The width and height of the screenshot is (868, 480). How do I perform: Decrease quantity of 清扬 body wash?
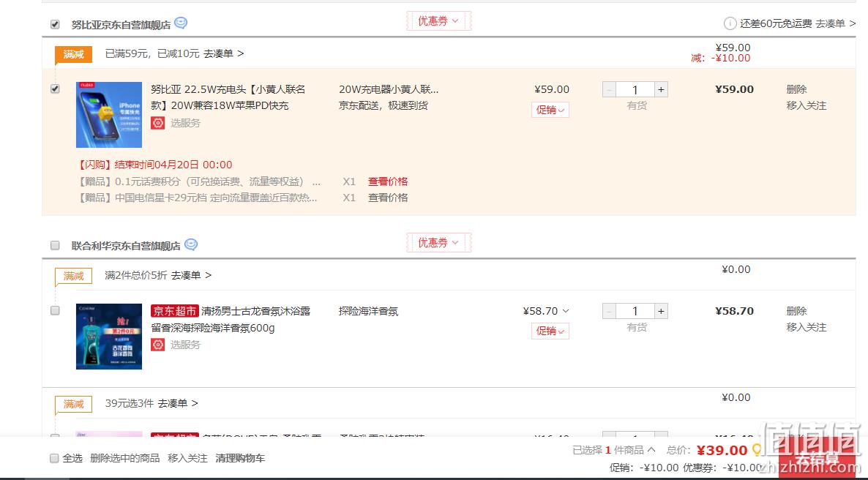pyautogui.click(x=609, y=311)
